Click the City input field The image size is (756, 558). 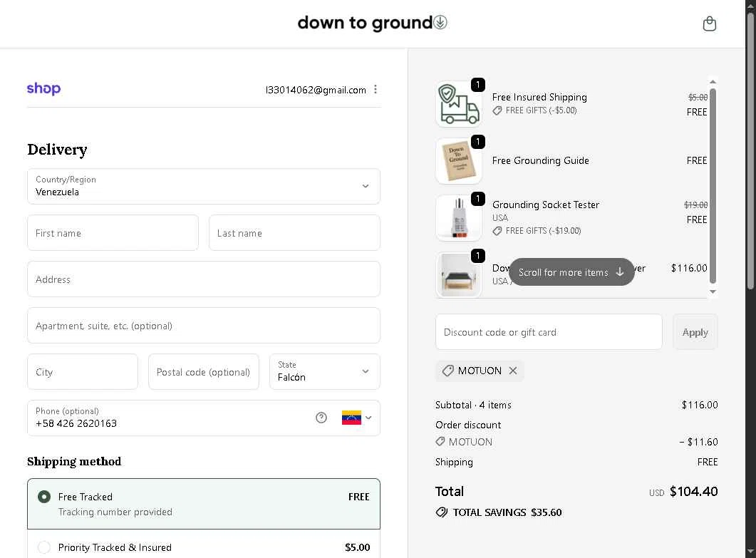point(83,372)
